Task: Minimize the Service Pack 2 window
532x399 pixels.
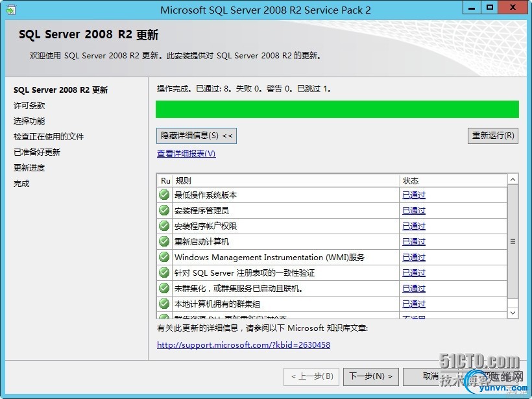Action: [x=472, y=8]
